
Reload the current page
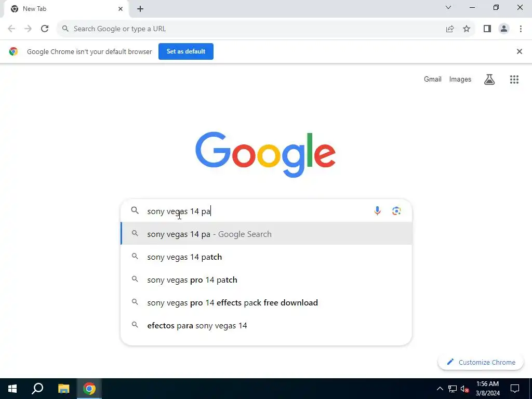[x=45, y=29]
